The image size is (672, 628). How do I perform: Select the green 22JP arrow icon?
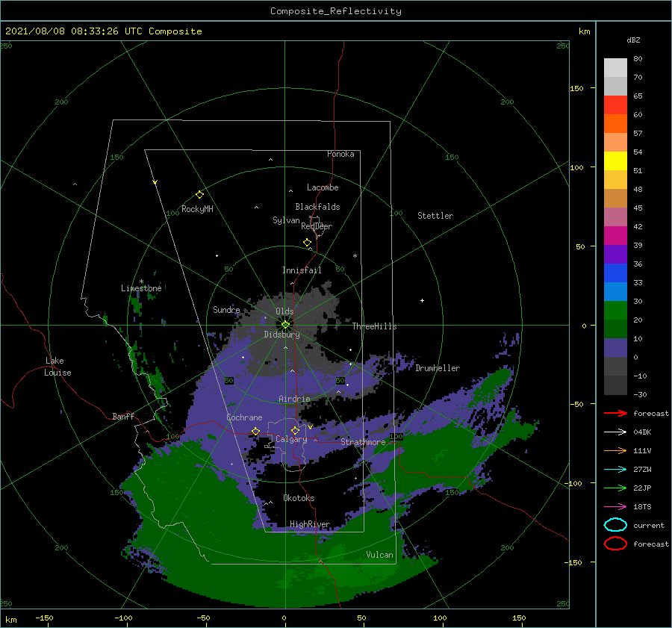point(615,488)
